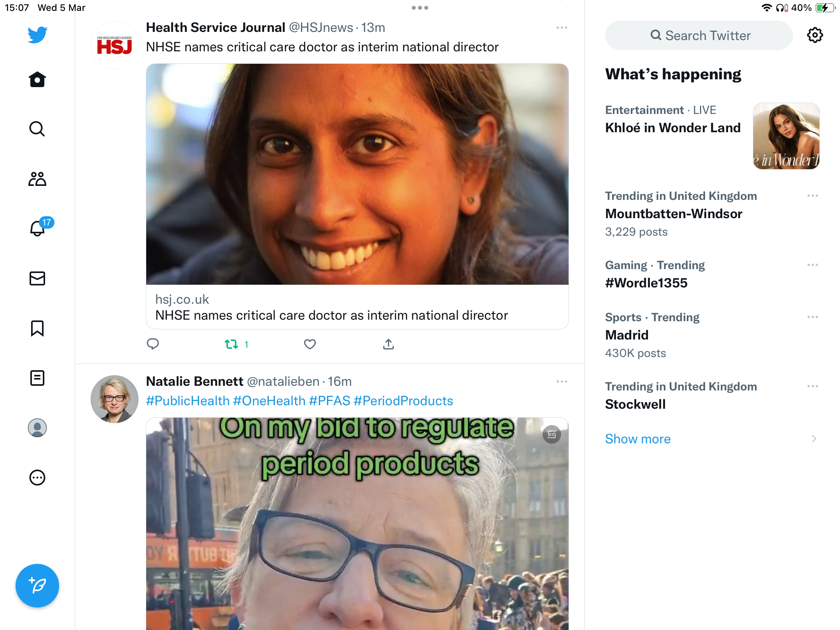Tap the iPad multitasking three-dot control

tap(420, 8)
